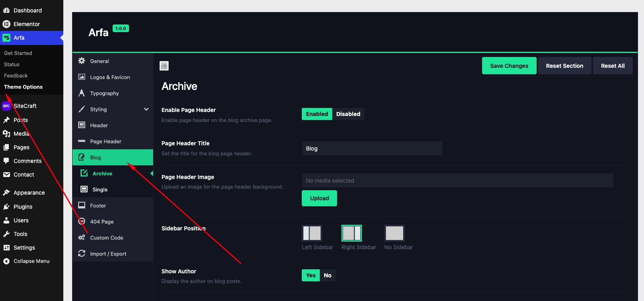Expand the Styling submenu chevron
The image size is (644, 301).
pyautogui.click(x=146, y=109)
